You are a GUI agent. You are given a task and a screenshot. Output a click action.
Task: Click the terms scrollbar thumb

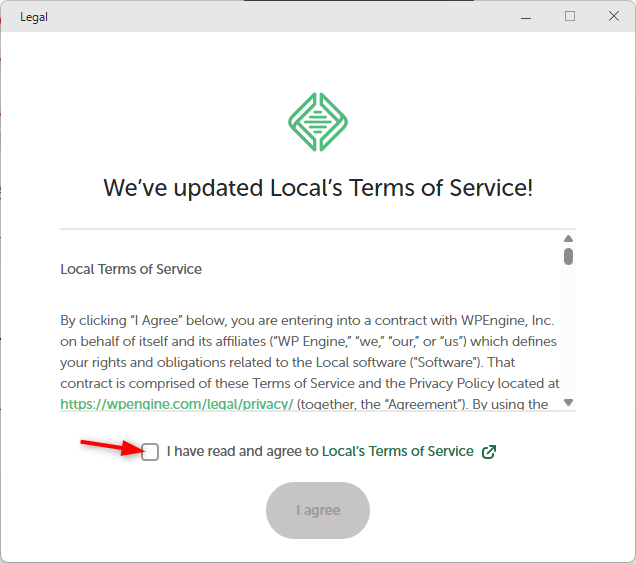tap(568, 256)
